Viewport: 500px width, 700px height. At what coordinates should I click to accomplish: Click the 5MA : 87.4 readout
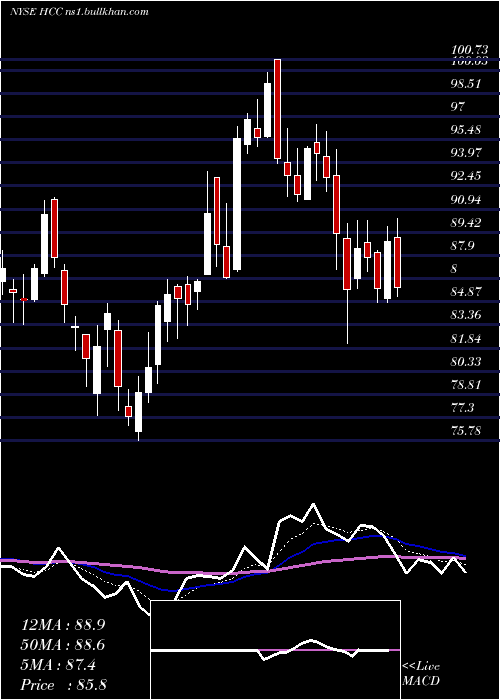point(58,665)
